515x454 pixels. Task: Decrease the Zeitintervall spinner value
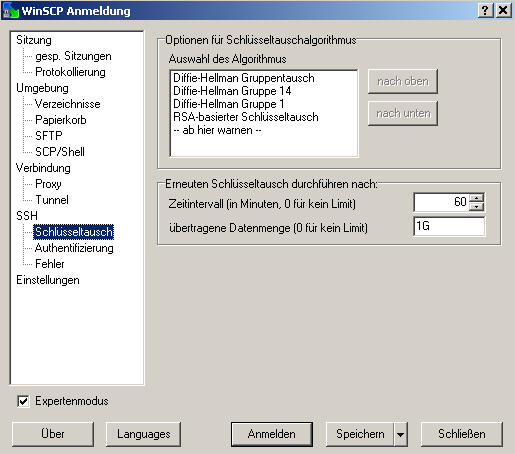point(476,206)
